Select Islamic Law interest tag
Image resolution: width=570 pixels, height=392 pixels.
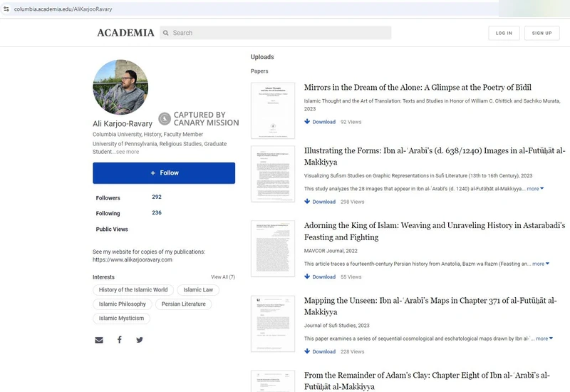(x=198, y=290)
